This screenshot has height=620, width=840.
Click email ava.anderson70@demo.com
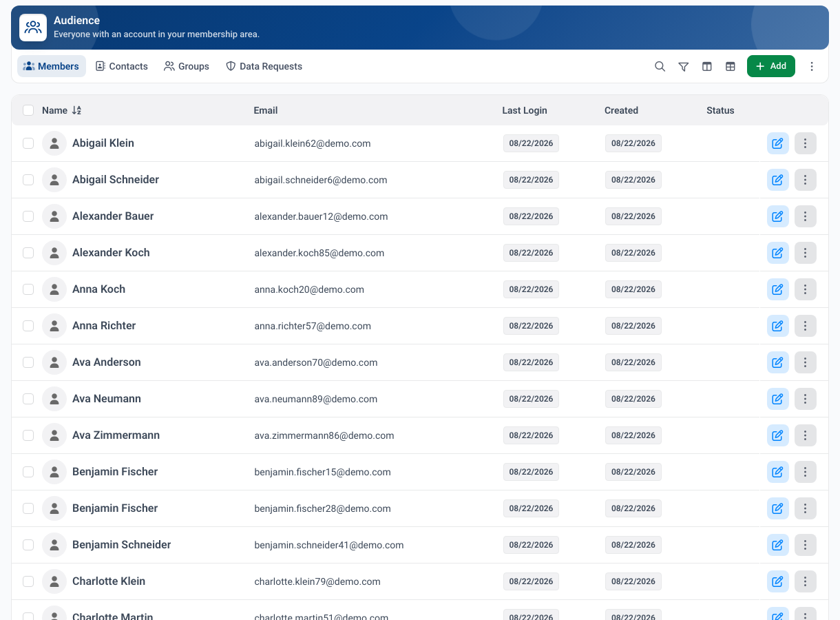316,362
